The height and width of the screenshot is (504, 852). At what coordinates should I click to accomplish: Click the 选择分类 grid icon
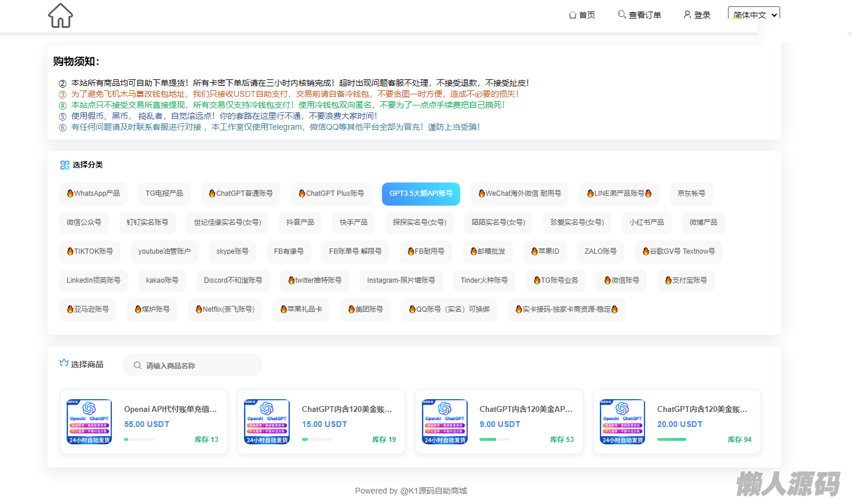(64, 165)
